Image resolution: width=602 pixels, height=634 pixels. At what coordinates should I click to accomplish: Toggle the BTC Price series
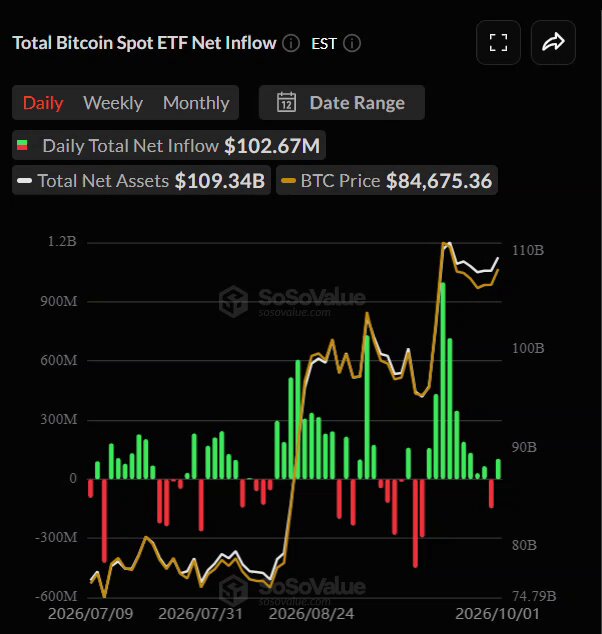pos(387,180)
